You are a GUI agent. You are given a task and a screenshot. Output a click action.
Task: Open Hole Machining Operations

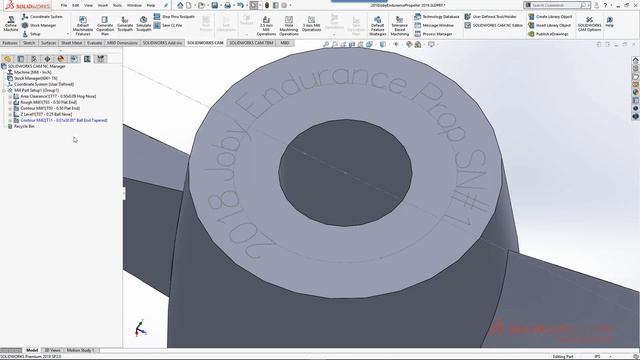pyautogui.click(x=289, y=26)
